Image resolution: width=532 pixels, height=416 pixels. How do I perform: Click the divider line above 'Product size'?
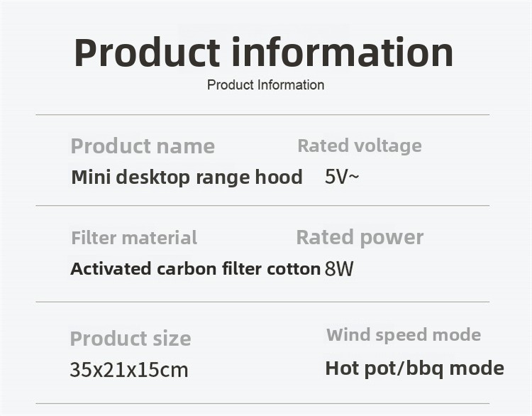(x=262, y=302)
